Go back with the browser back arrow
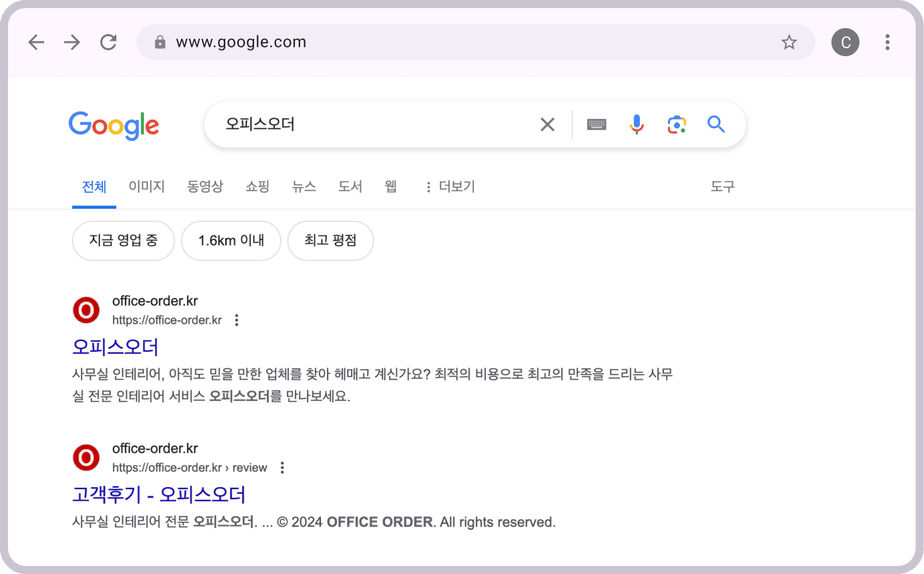 pos(36,43)
